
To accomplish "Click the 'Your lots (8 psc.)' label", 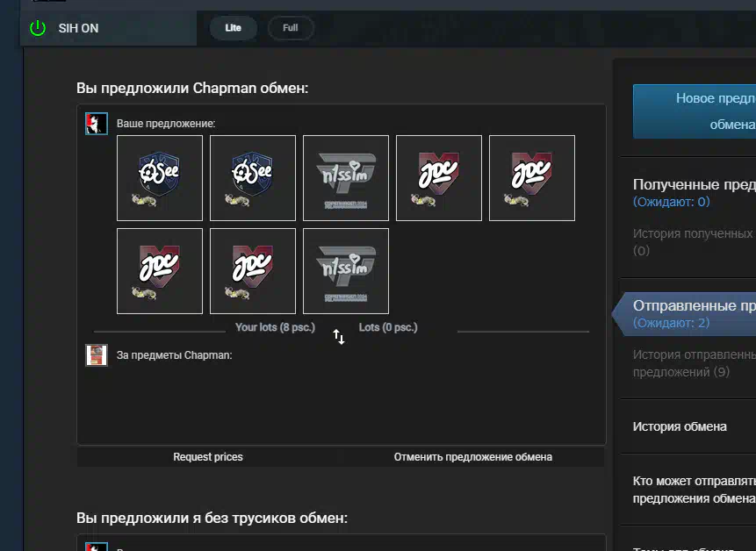I will point(275,327).
